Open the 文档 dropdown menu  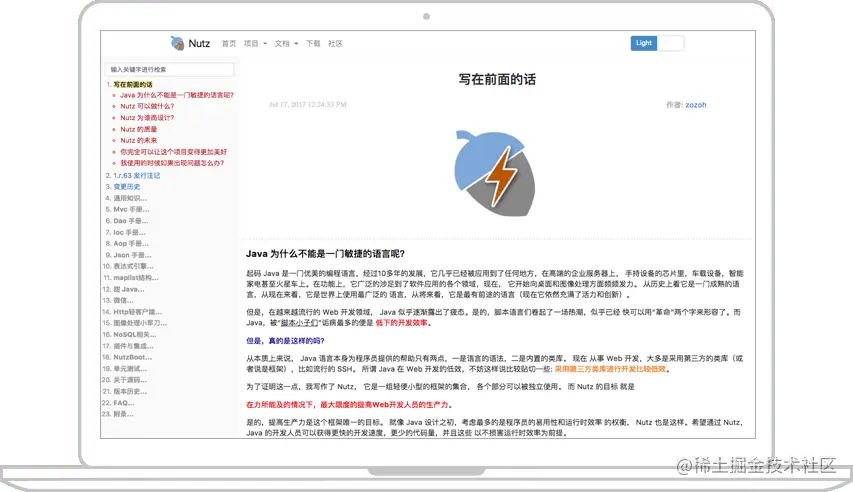click(286, 44)
